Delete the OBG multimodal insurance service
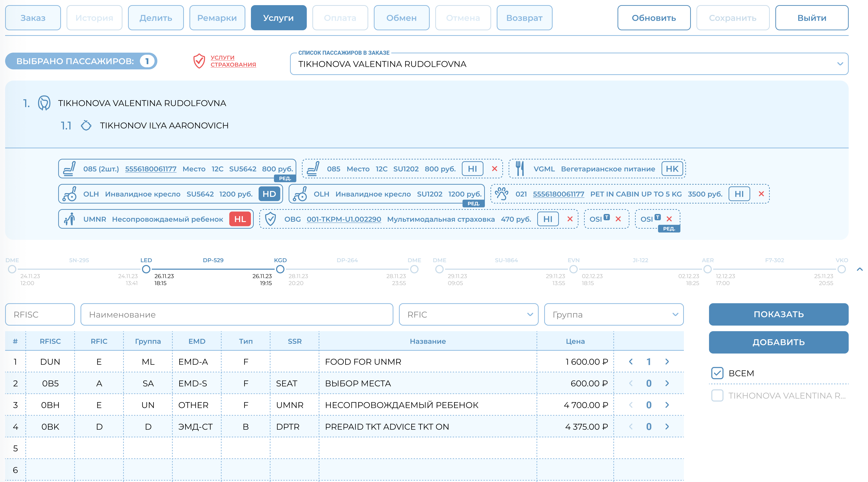868x482 pixels. click(570, 219)
